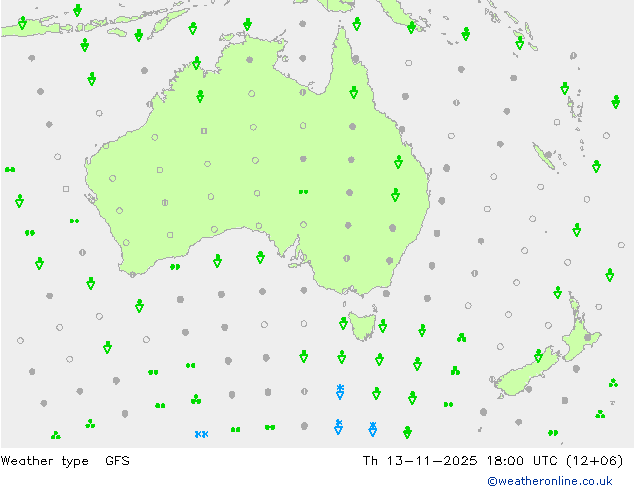Viewport: 634px width, 490px height.
Task: Click the grey cloud symbol on New Zealand's North Island
Action: (588, 337)
